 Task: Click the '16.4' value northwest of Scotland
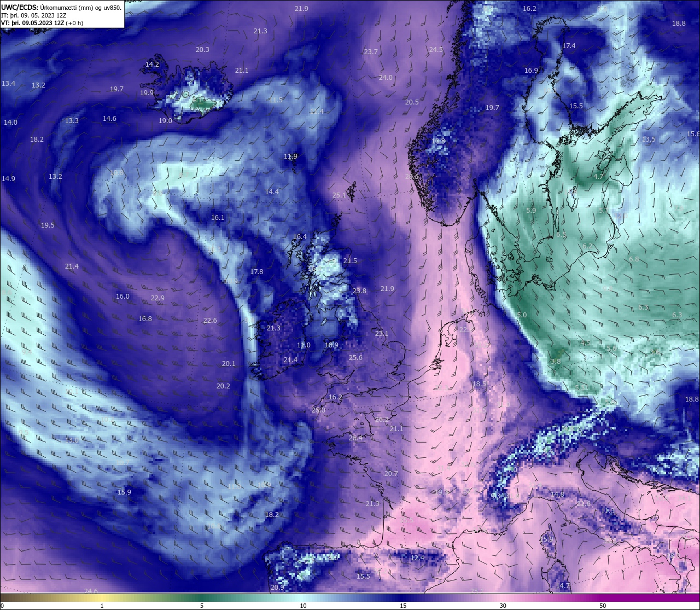300,237
